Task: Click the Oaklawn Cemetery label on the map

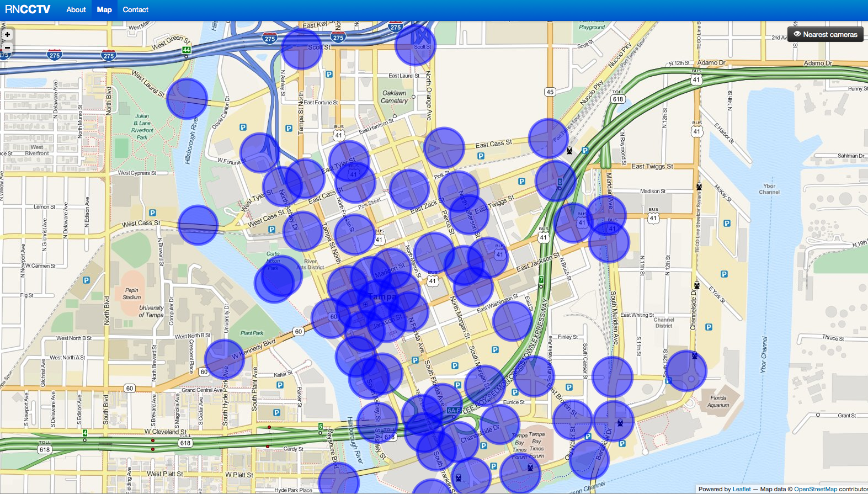Action: tap(395, 97)
